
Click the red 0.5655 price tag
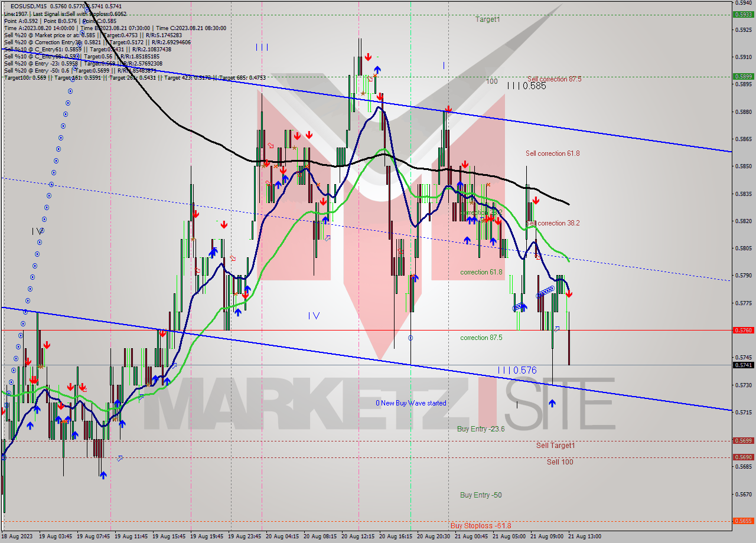coord(743,521)
